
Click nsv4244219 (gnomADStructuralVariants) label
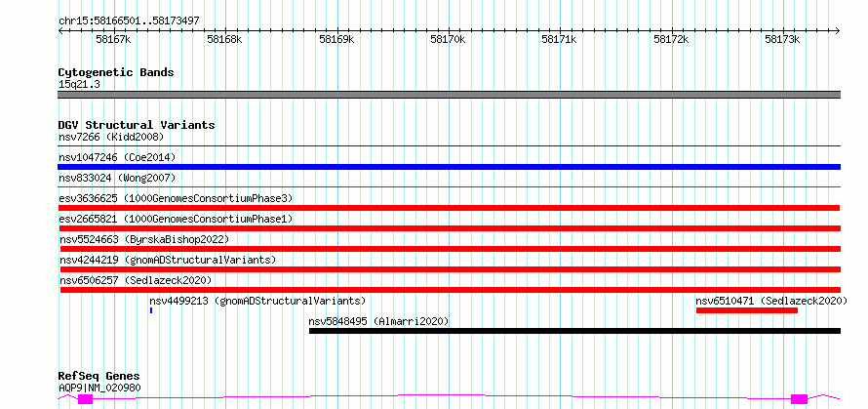(168, 260)
